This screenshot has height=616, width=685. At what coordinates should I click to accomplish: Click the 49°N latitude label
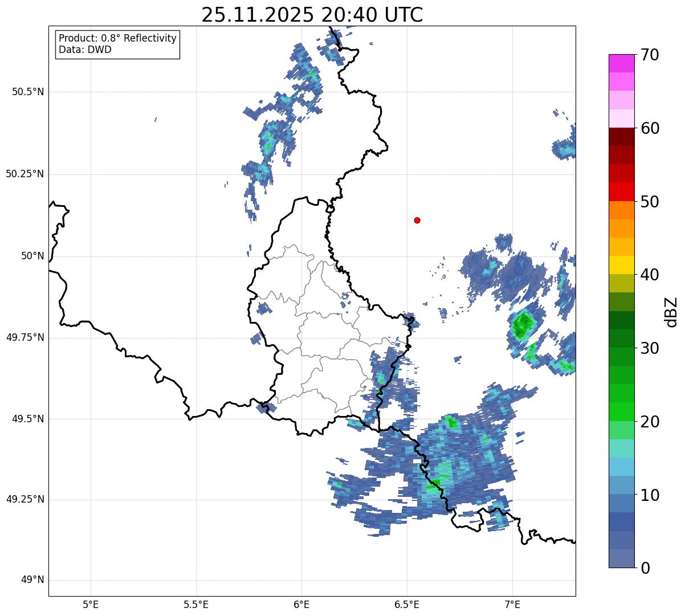pos(32,580)
